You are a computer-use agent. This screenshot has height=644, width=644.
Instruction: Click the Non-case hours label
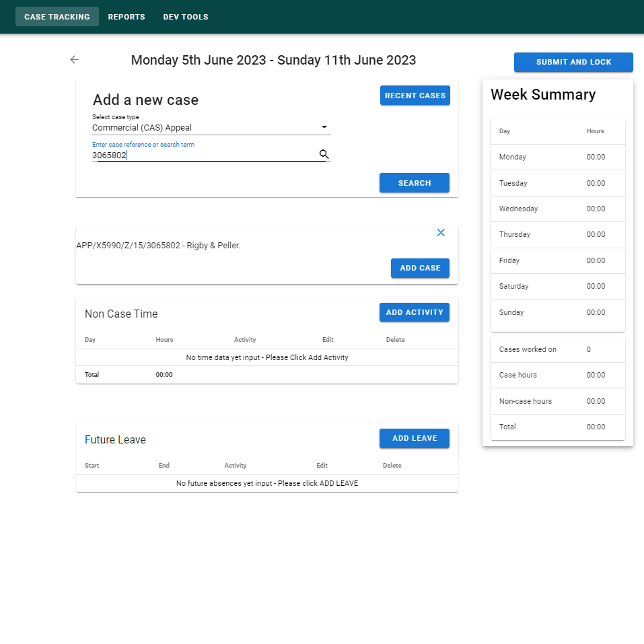click(x=526, y=401)
